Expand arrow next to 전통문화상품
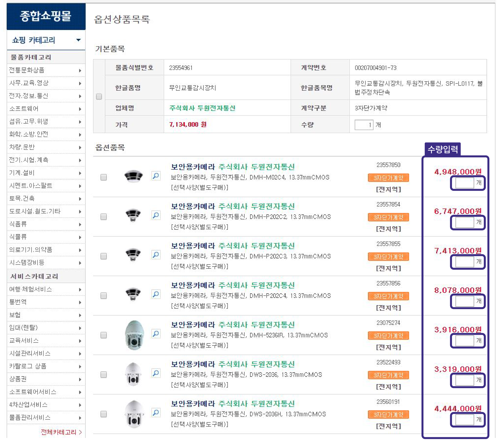The image size is (504, 443). (x=80, y=71)
